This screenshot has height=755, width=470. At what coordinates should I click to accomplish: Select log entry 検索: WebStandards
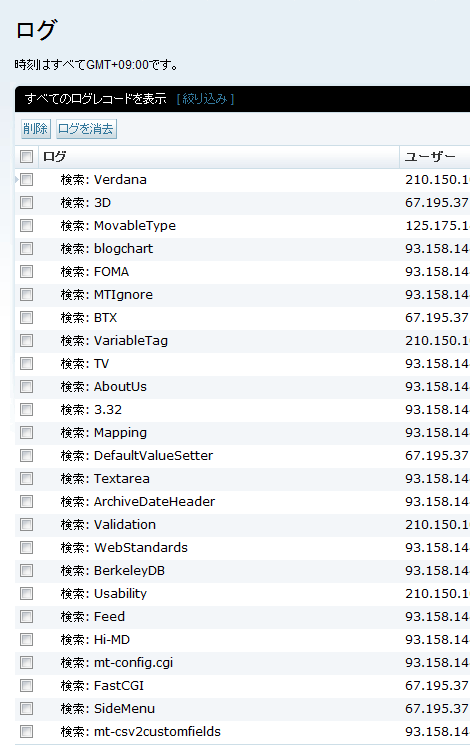[x=124, y=548]
